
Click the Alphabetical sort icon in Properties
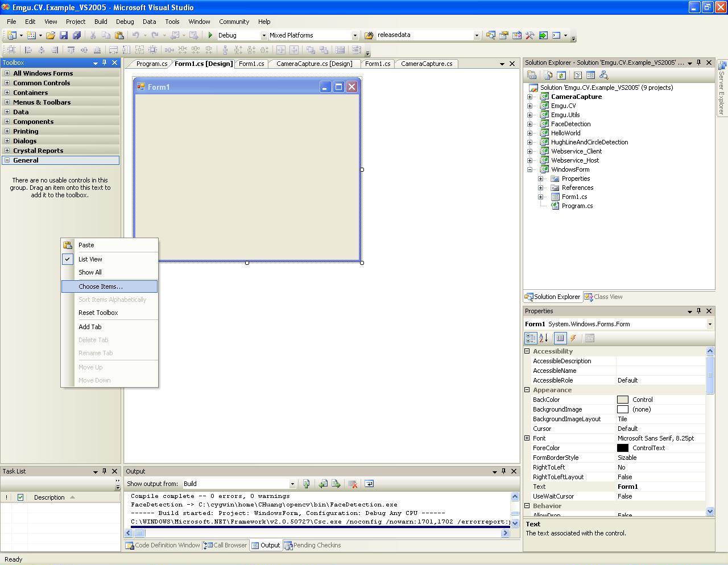543,338
